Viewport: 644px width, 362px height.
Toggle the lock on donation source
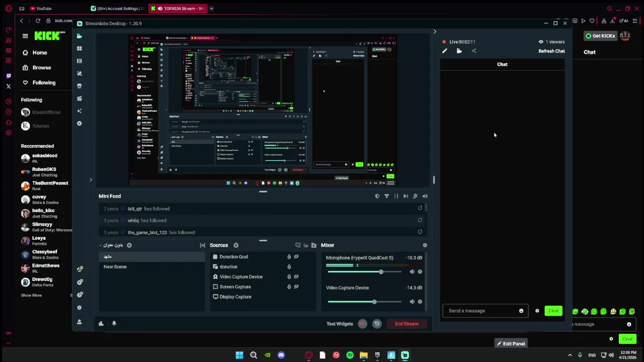coord(289,266)
